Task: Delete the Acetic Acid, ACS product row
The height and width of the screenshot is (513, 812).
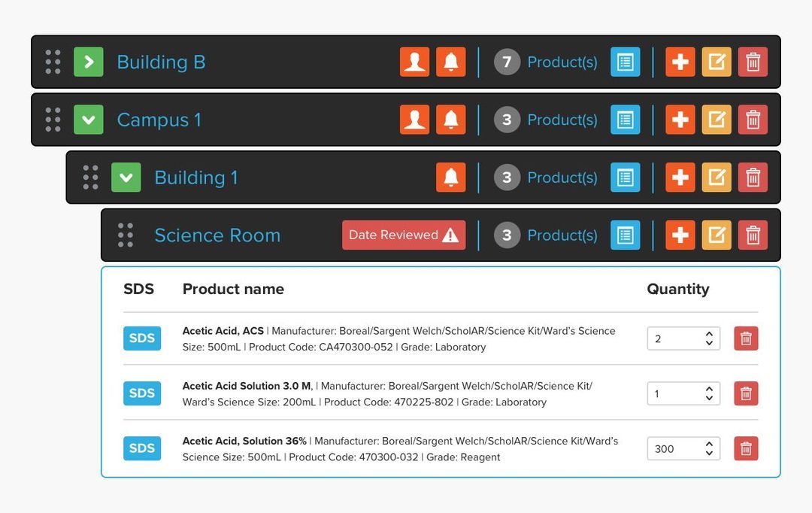Action: pos(745,338)
